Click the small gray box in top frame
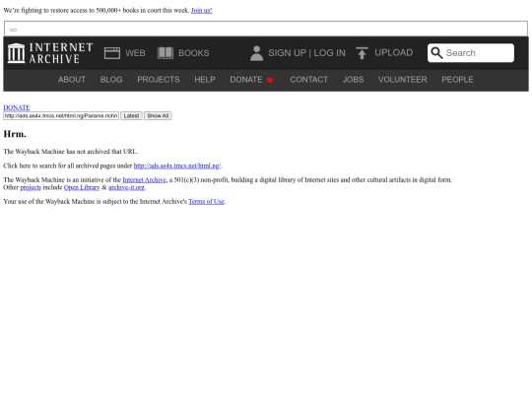The image size is (532, 399). [13, 30]
